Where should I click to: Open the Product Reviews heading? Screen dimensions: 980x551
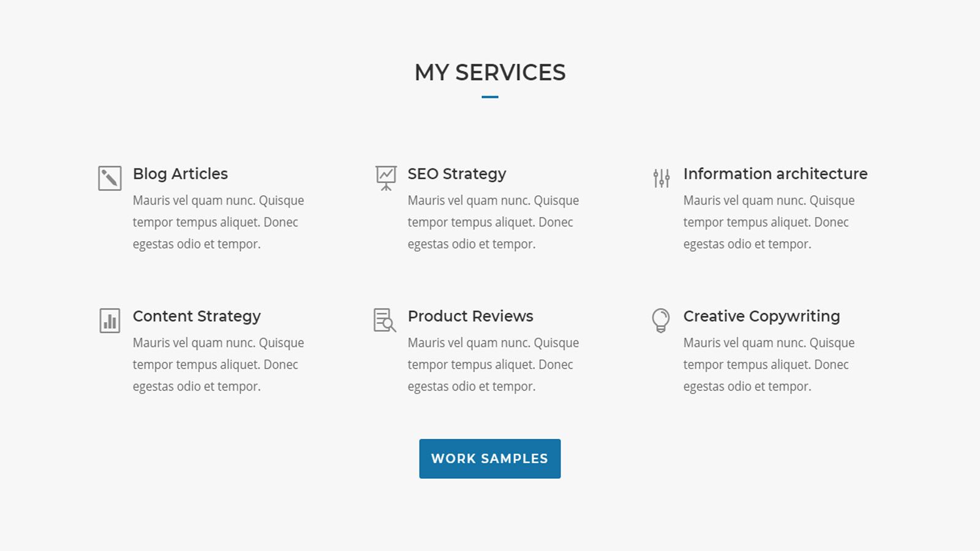pos(470,317)
